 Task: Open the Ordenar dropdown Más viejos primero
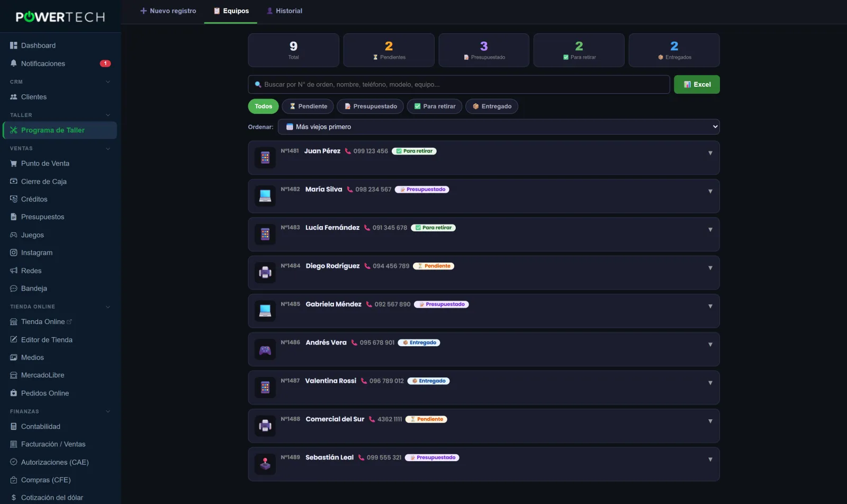[x=499, y=127]
